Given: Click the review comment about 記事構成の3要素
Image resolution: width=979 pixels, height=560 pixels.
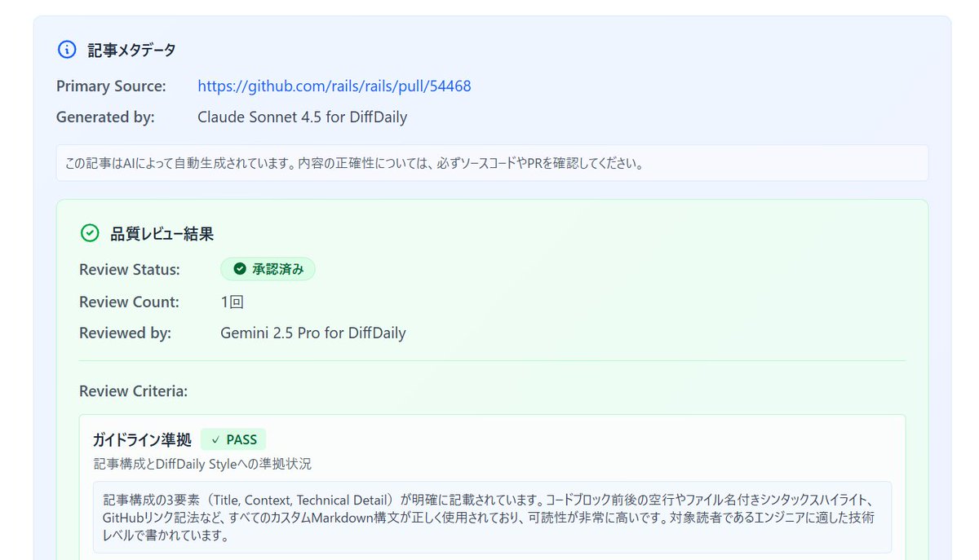Looking at the screenshot, I should click(492, 517).
